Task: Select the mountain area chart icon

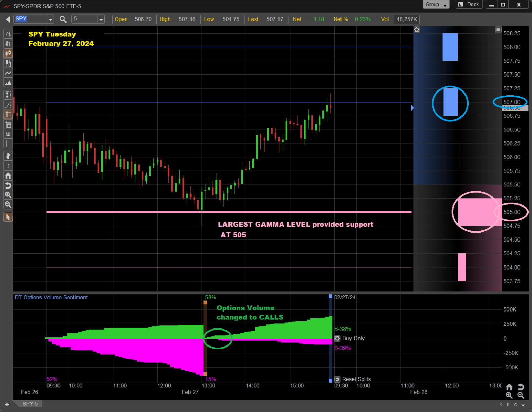Action: [8, 83]
